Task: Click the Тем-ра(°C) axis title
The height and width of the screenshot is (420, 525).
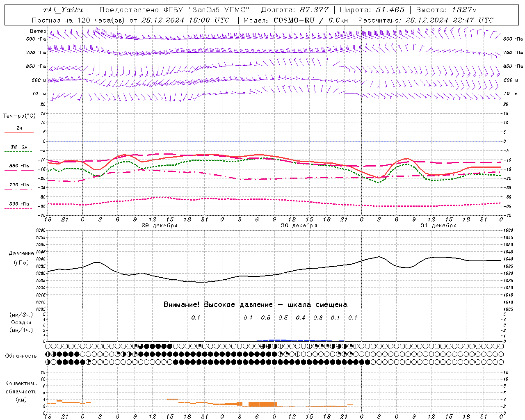Action: [19, 116]
